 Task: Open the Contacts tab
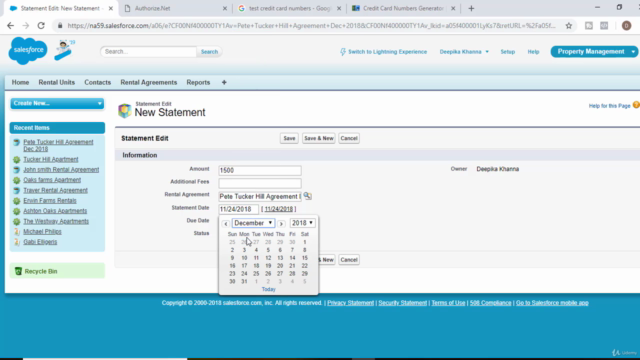98,82
